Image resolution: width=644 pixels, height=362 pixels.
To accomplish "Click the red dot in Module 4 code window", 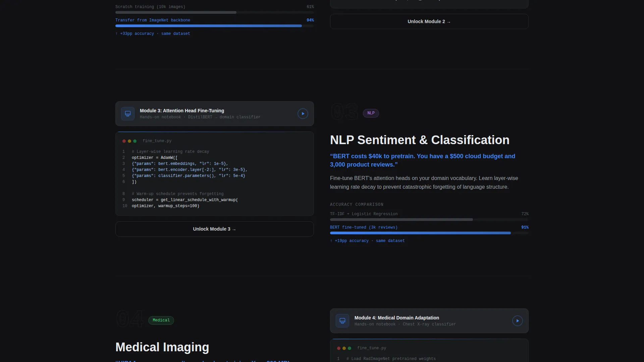I will [339, 348].
